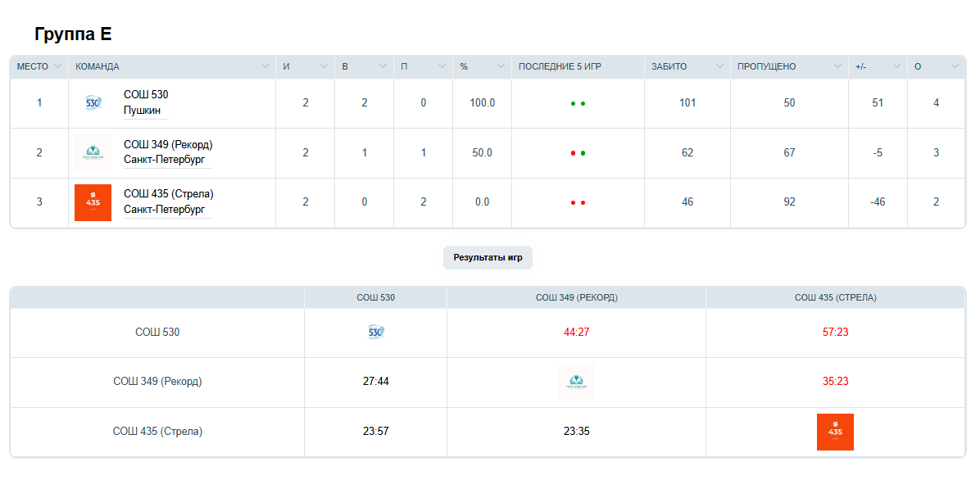Click СОШ 349 logo in results matrix
This screenshot has width=980, height=489.
click(576, 382)
